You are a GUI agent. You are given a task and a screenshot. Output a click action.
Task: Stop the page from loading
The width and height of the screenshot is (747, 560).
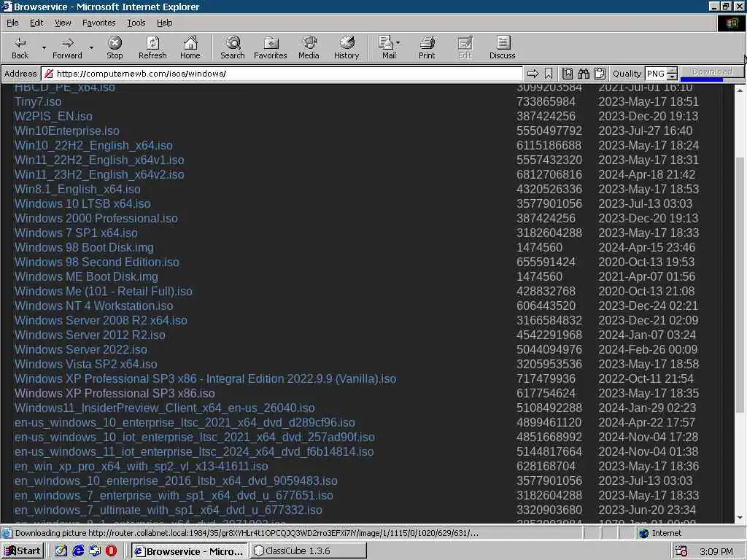click(115, 47)
